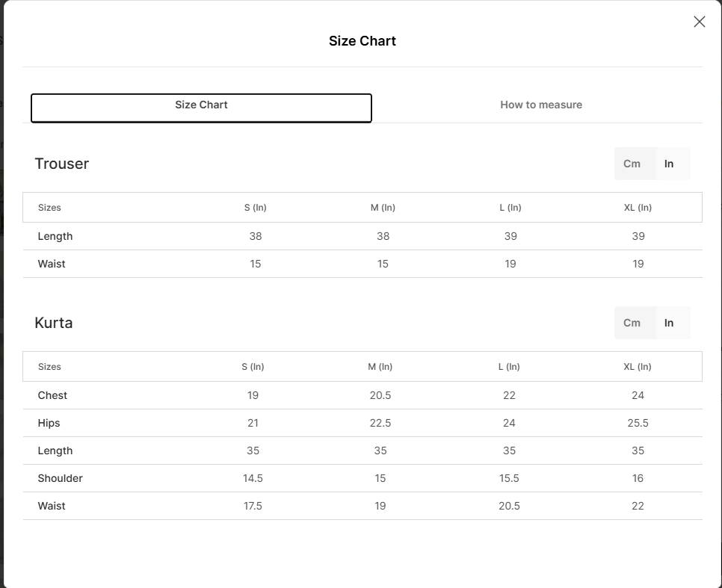Click the Kurta Hips XL value 25.5
Viewport: 722px width, 588px height.
pyautogui.click(x=638, y=423)
